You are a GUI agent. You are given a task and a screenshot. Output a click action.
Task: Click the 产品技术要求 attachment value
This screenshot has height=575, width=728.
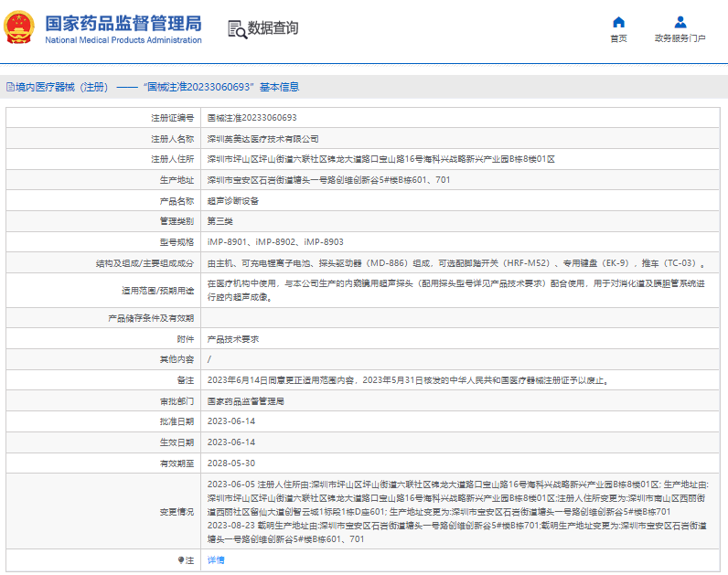coord(233,339)
